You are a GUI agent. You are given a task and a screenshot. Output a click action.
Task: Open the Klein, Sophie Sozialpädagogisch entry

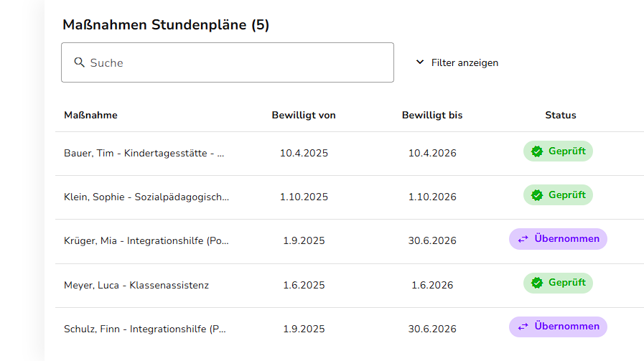point(146,197)
